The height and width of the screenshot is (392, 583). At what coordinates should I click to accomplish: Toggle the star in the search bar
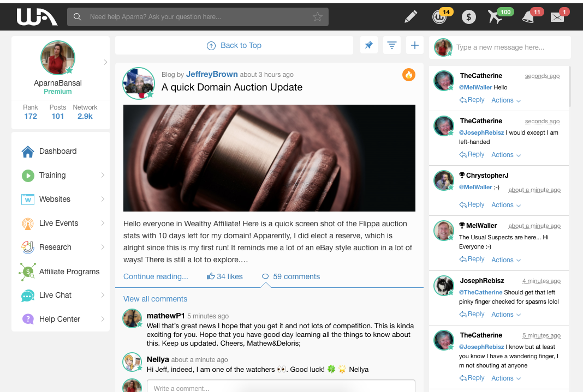point(317,17)
